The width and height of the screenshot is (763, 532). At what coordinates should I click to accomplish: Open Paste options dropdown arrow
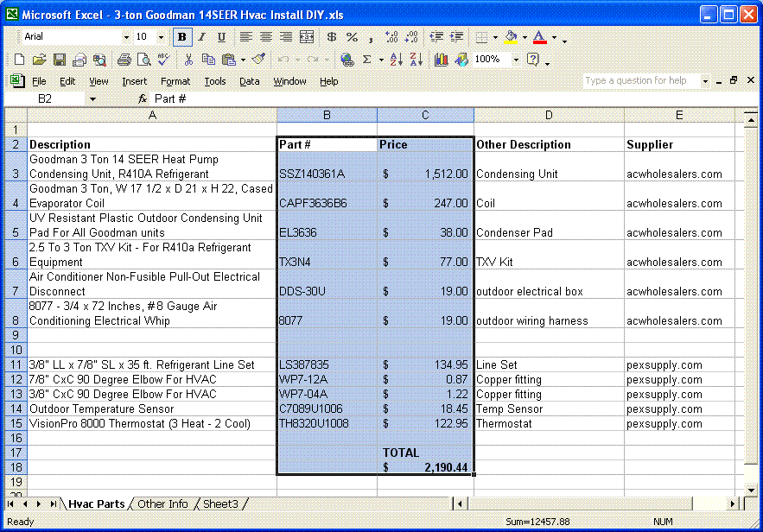pyautogui.click(x=243, y=60)
